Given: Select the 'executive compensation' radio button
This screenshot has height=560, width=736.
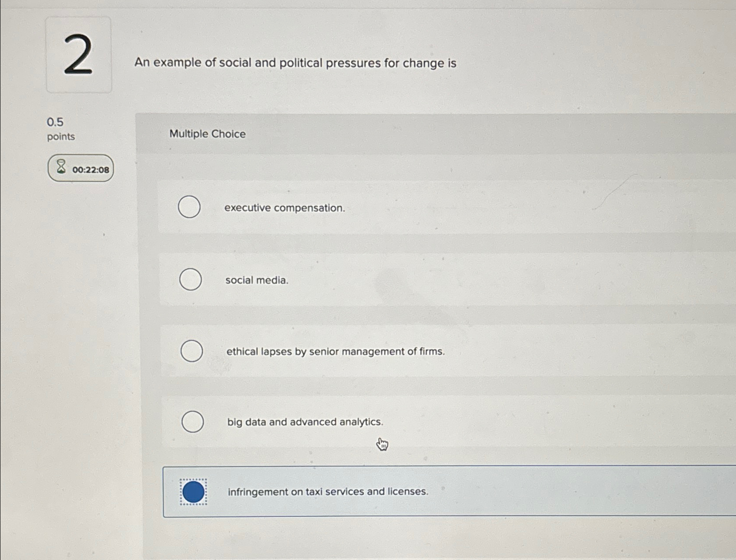Looking at the screenshot, I should point(189,207).
